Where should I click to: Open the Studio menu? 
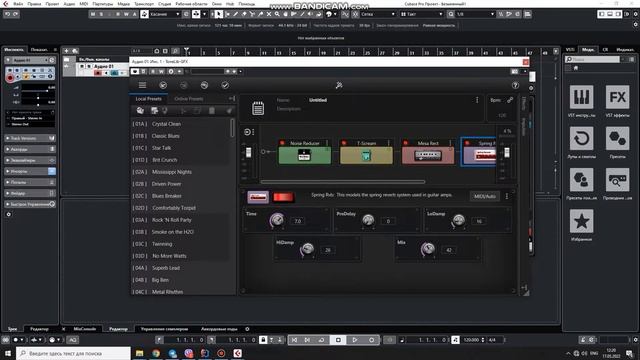[164, 4]
